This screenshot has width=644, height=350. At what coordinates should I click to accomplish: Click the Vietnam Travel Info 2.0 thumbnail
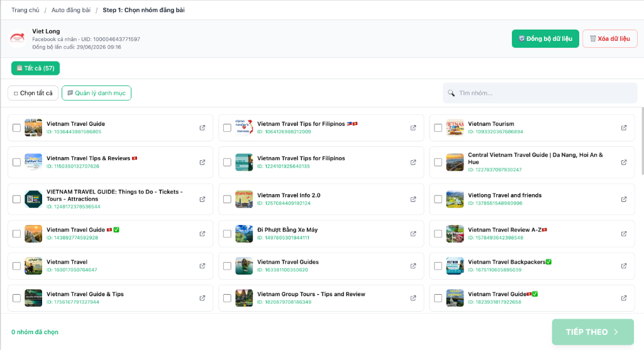[244, 199]
